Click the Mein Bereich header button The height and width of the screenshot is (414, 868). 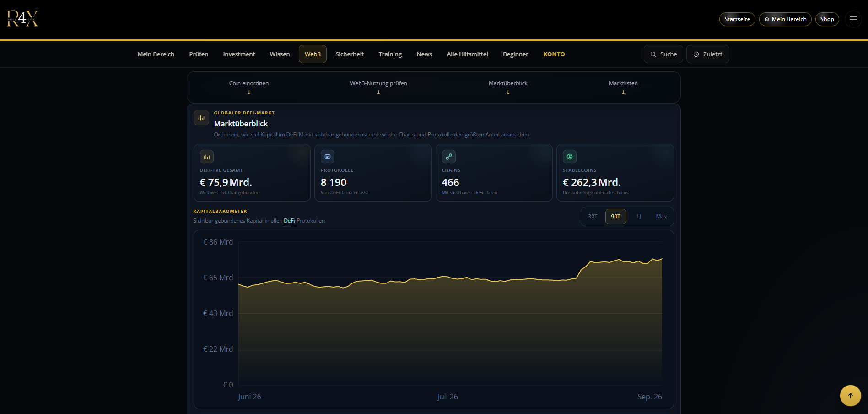click(785, 19)
